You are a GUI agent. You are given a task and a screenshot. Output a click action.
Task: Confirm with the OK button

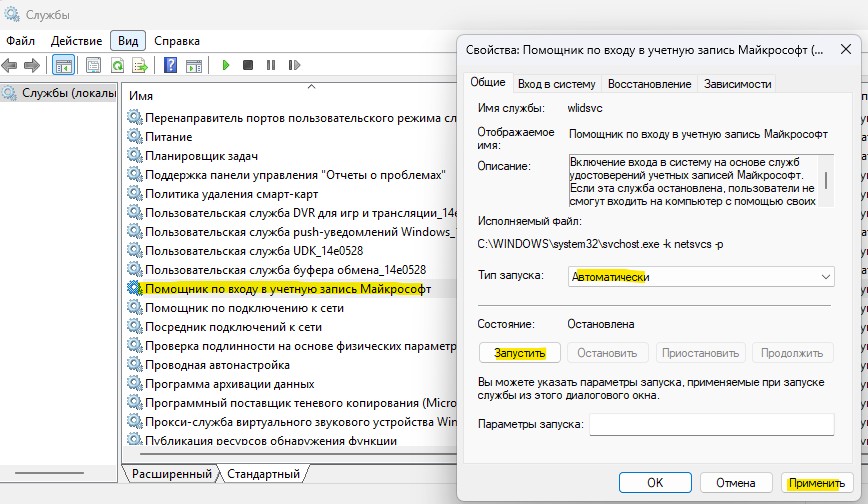655,482
